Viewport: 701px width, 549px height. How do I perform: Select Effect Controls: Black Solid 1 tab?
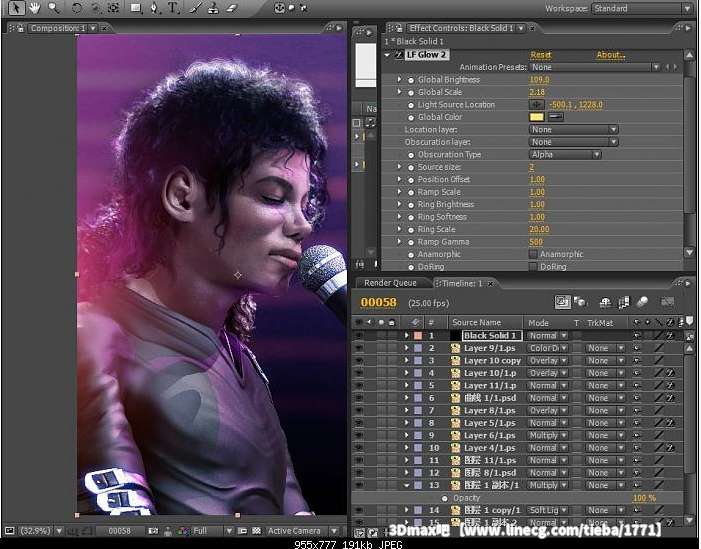[x=461, y=28]
